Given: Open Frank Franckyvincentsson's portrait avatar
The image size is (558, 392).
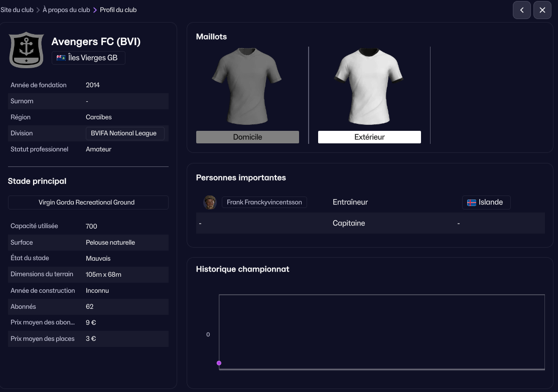Looking at the screenshot, I should (x=210, y=203).
